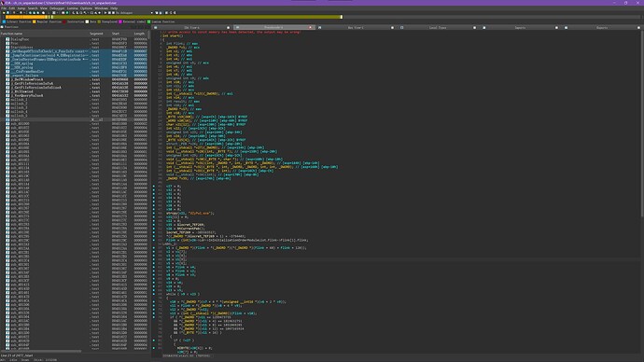The image size is (644, 362).
Task: Select the DialogFunc function row
Action: tap(74, 39)
